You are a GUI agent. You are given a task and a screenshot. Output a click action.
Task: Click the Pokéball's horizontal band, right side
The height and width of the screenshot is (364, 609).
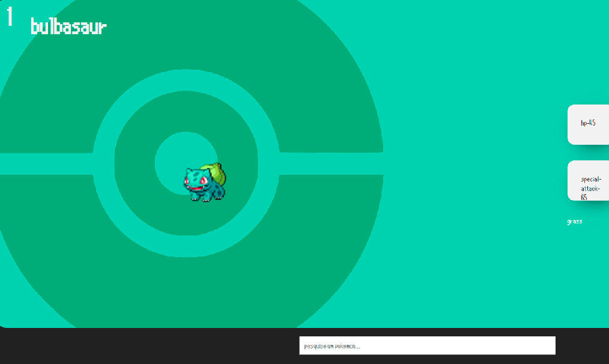(x=330, y=163)
